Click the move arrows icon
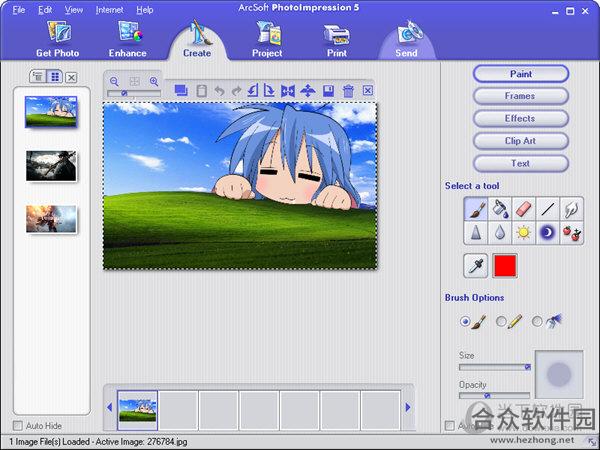The height and width of the screenshot is (450, 600). click(x=308, y=91)
